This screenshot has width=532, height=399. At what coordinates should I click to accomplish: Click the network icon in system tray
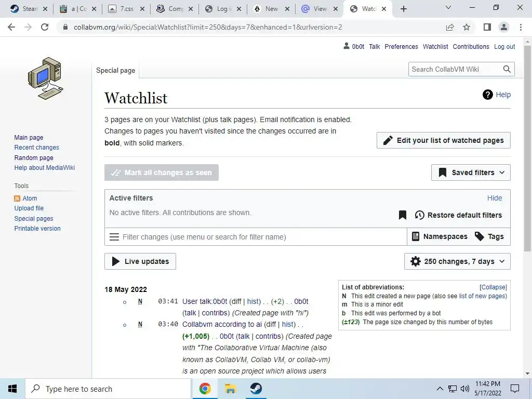click(453, 389)
